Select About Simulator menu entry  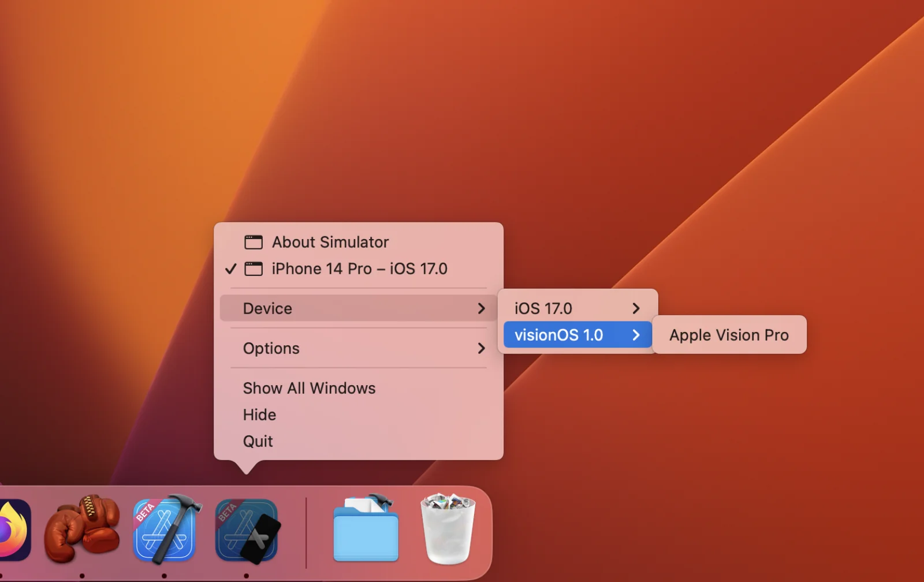pos(358,242)
